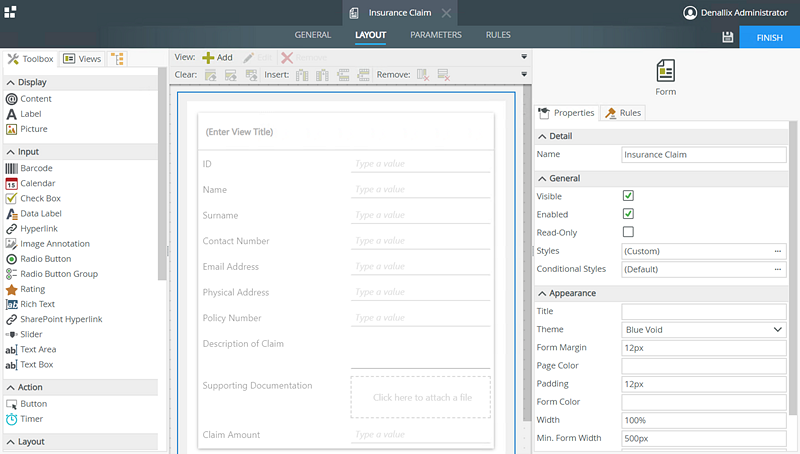Select the Barcode control in Toolbox
The height and width of the screenshot is (454, 800).
(x=36, y=168)
